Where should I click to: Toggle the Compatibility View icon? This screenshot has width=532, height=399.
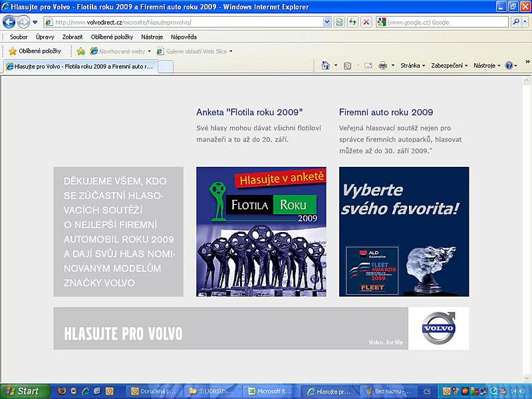point(339,23)
